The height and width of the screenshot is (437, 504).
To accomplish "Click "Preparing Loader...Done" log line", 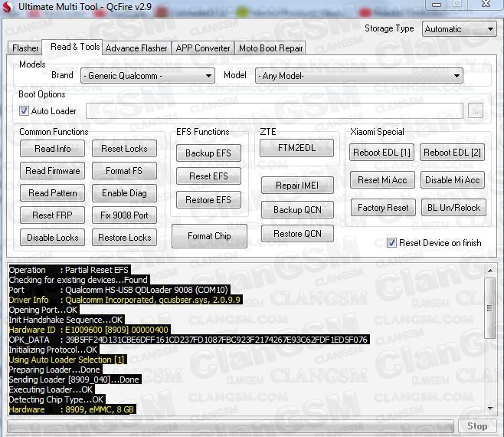I will (x=54, y=370).
